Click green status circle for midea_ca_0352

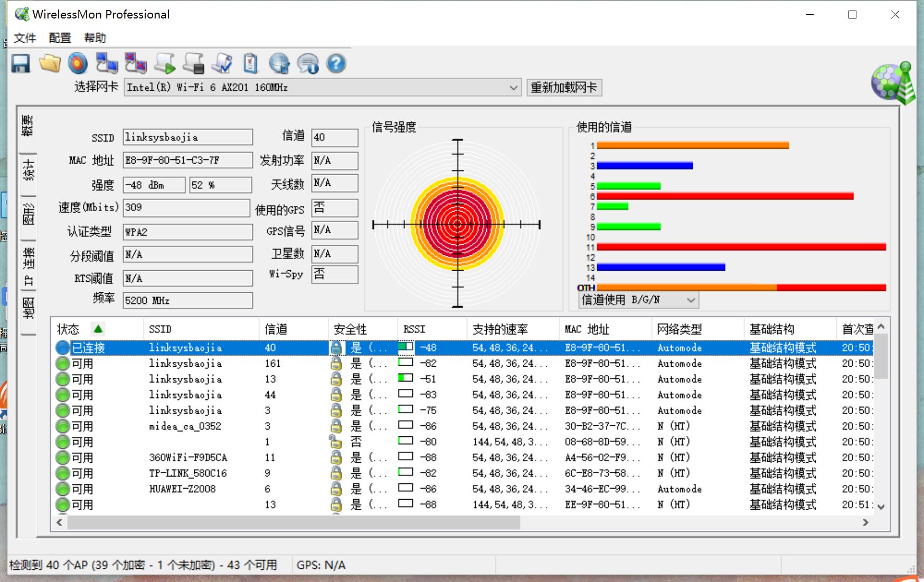pos(63,426)
